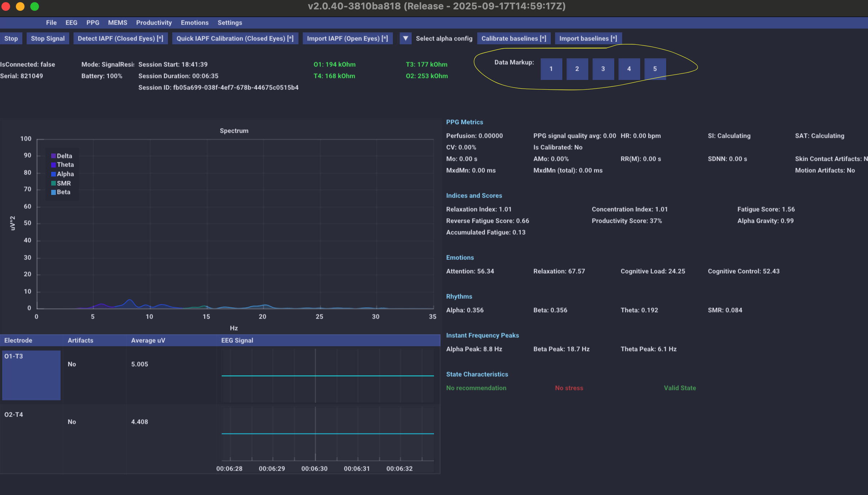Image resolution: width=868 pixels, height=495 pixels.
Task: Open the EEG menu
Action: [71, 23]
